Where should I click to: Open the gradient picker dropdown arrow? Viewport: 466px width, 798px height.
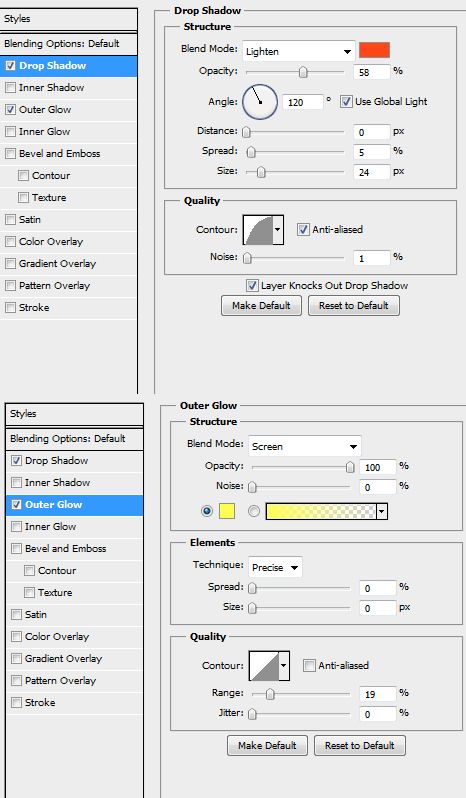(382, 511)
